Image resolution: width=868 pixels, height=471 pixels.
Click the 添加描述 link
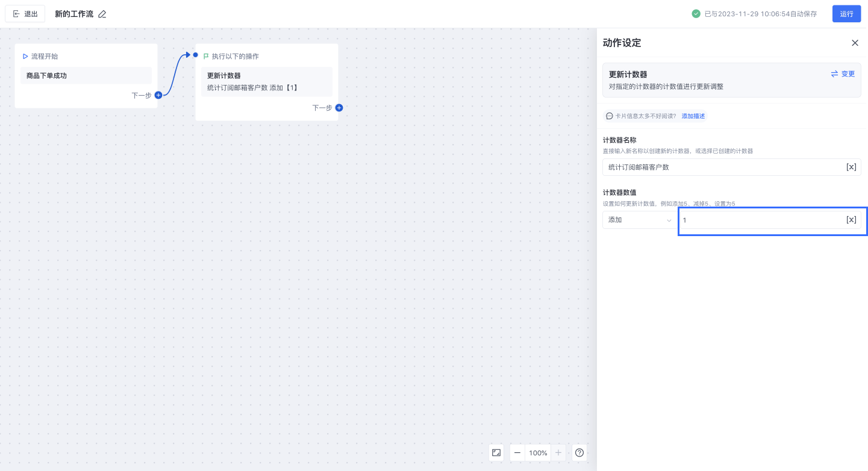tap(693, 116)
